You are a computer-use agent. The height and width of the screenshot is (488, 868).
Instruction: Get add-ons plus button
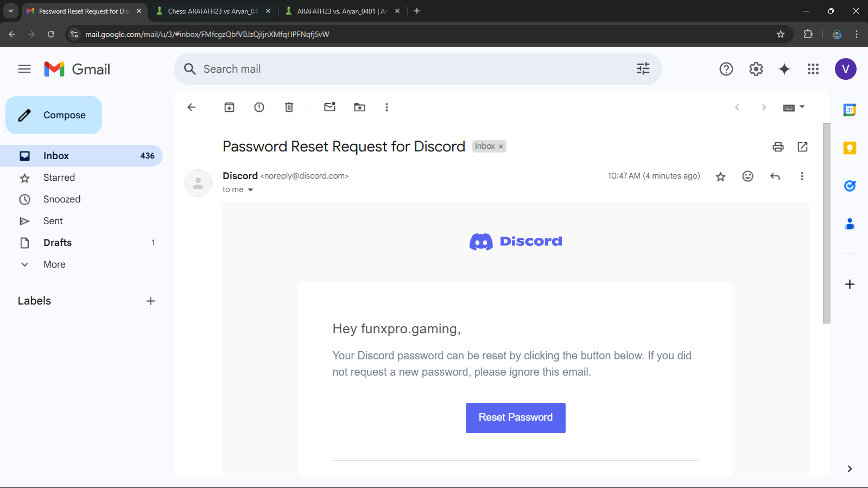[850, 284]
